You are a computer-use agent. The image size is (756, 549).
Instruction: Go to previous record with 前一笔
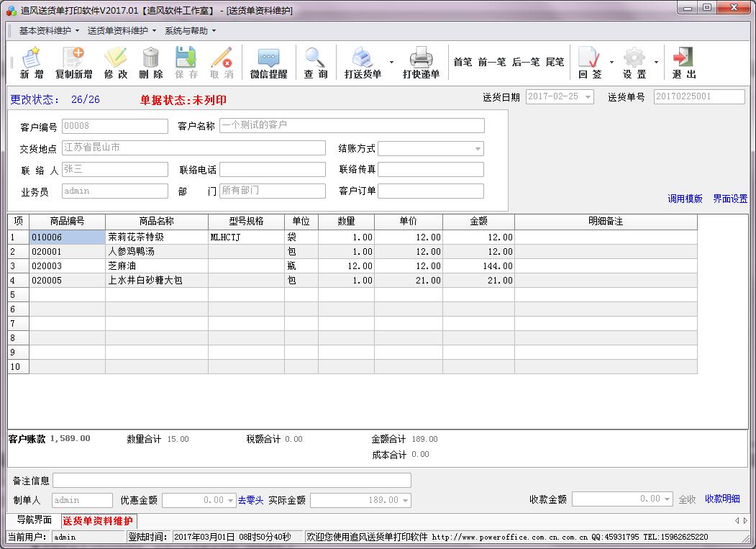click(492, 62)
